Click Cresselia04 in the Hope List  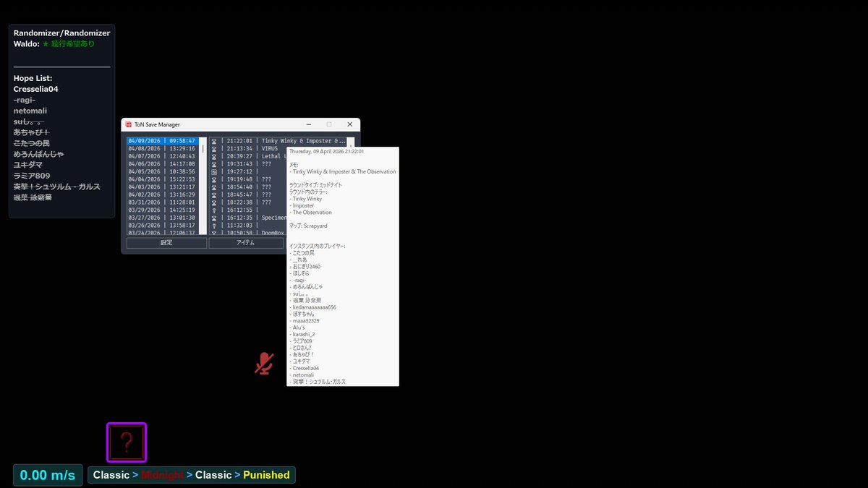36,89
